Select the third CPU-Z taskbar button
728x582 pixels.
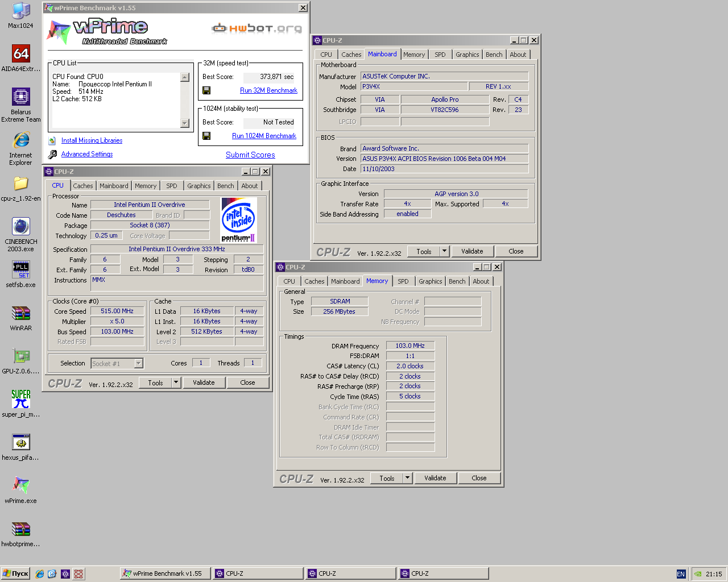[x=444, y=574]
